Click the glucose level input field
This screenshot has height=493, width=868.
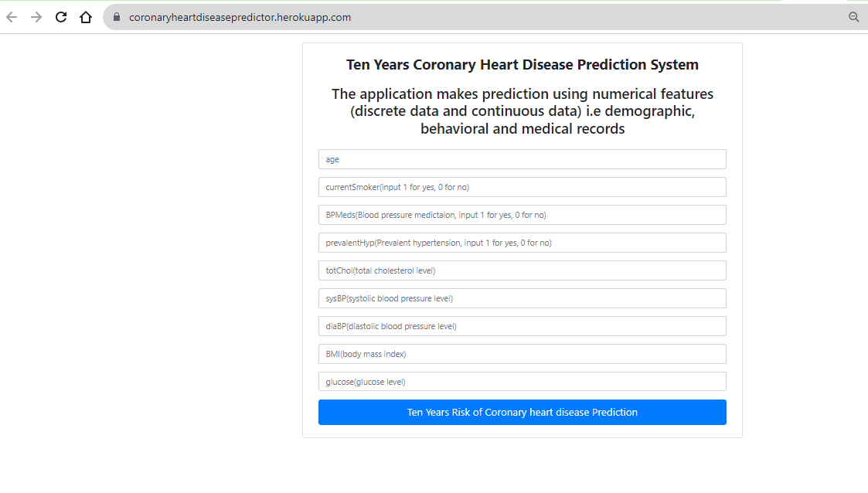[x=522, y=382]
